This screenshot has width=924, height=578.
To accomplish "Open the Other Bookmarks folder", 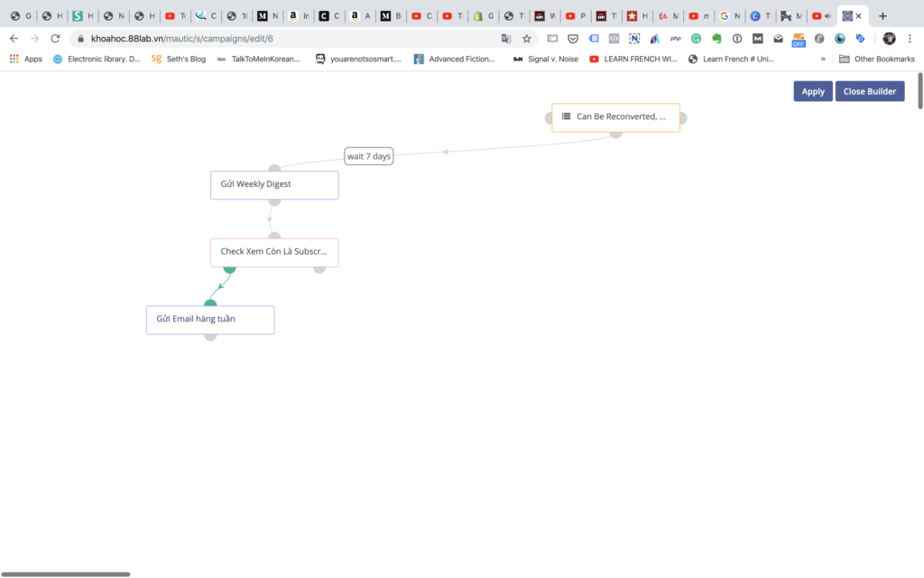I will (876, 59).
